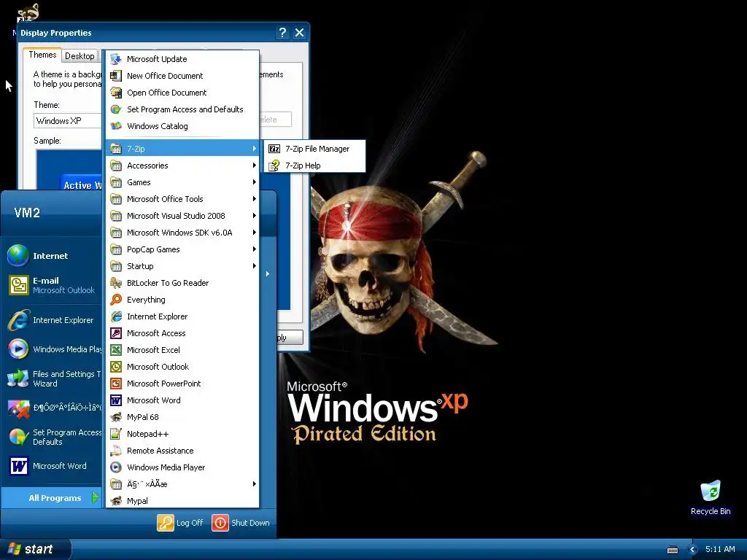
Task: Switch to the Desktop tab
Action: [80, 56]
